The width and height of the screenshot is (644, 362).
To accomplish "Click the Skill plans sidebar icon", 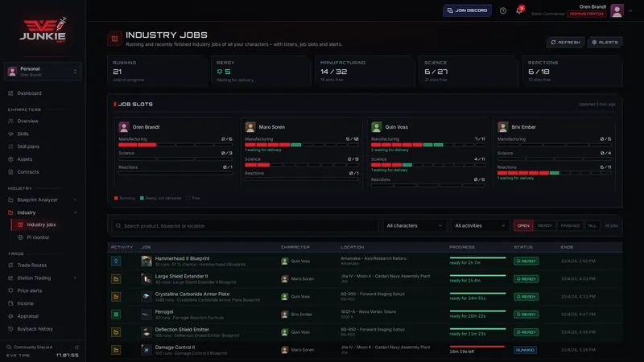I will (10, 146).
